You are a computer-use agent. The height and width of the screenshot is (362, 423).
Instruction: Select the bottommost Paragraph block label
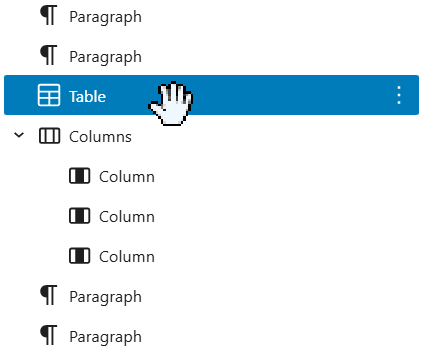[105, 337]
